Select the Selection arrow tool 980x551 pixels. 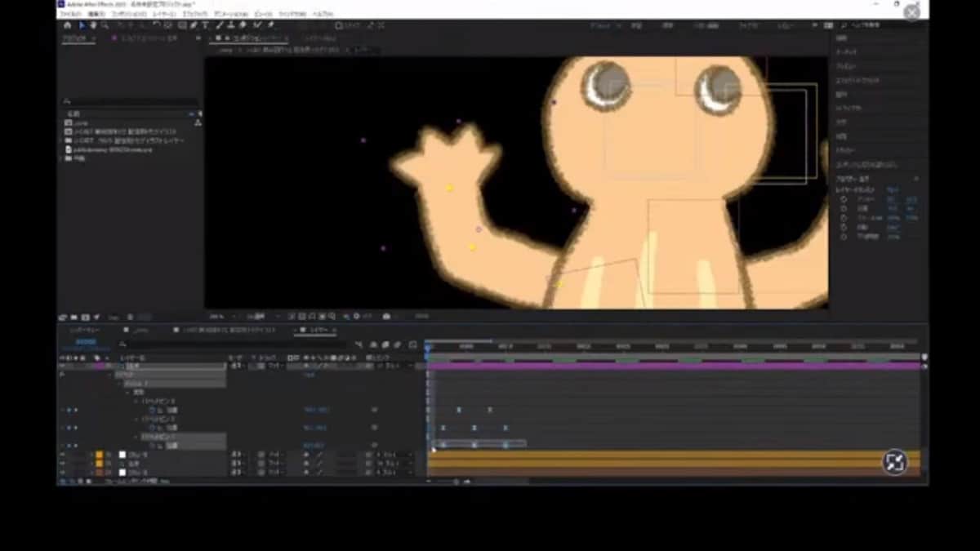tap(82, 25)
